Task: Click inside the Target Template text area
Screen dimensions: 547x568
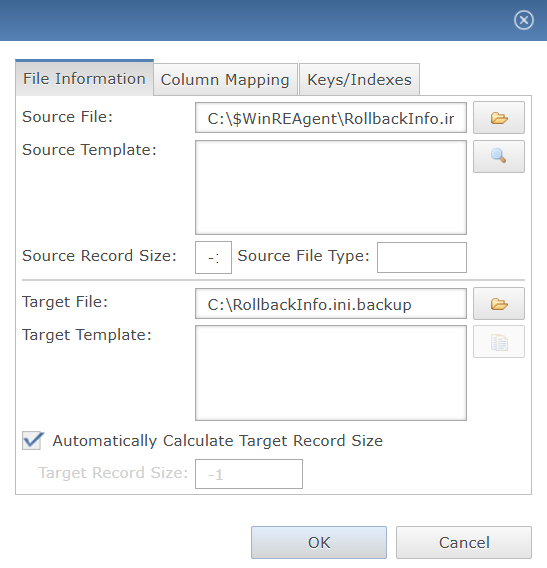Action: 331,373
